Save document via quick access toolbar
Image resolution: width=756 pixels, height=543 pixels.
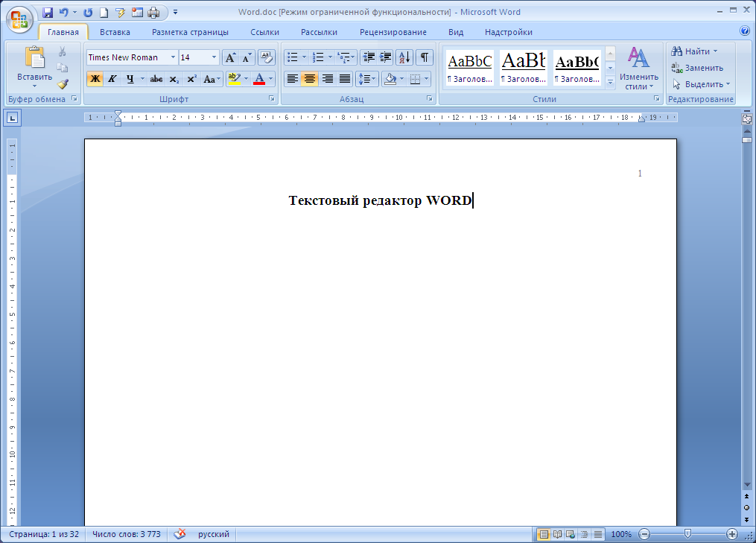(47, 12)
